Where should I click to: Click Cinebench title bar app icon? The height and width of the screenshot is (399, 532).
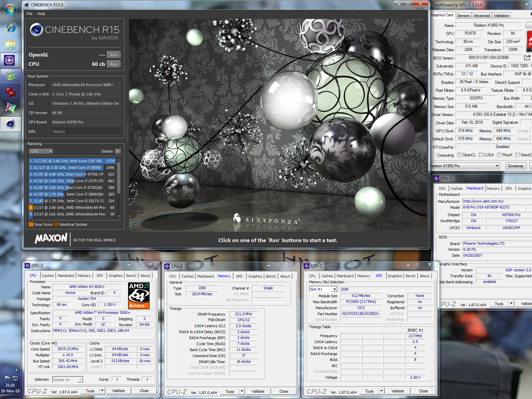click(27, 5)
